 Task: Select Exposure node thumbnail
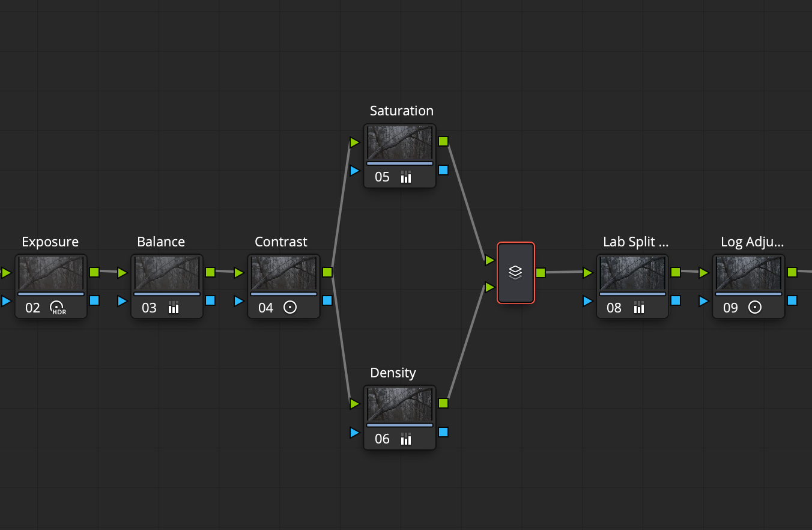pos(51,273)
